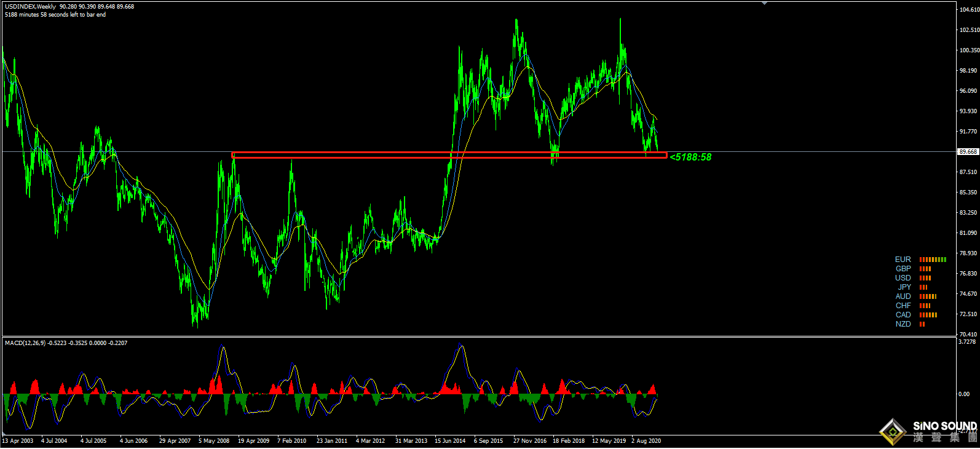Click the 5 May 2008 date label
The width and height of the screenshot is (980, 449).
214,440
